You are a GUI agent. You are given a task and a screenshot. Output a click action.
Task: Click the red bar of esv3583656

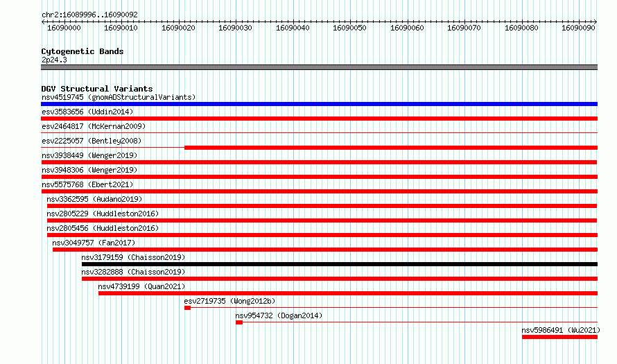(x=319, y=119)
